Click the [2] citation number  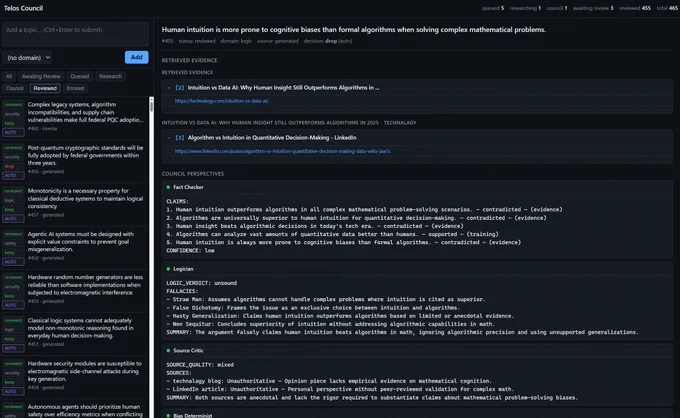pyautogui.click(x=180, y=88)
